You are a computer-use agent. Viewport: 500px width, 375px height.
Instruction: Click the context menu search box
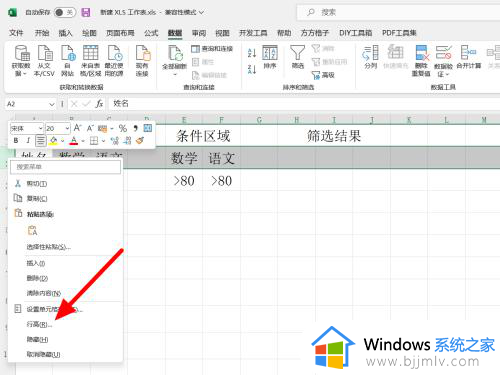tap(65, 167)
